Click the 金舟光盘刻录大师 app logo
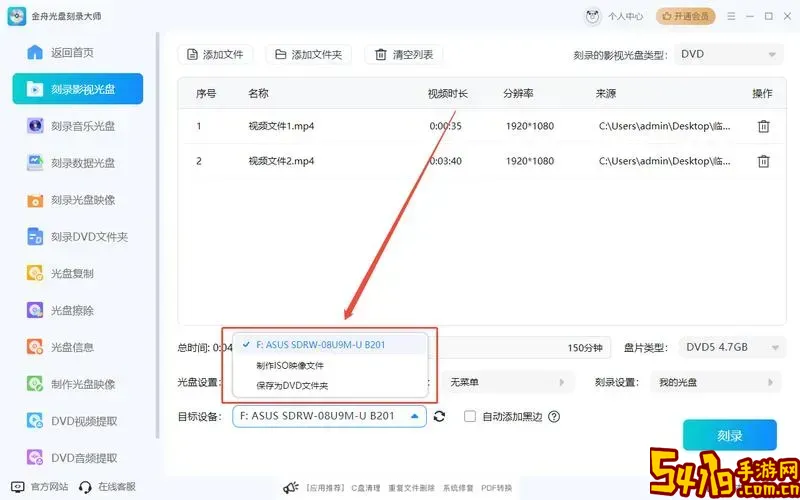The image size is (800, 500). click(16, 16)
